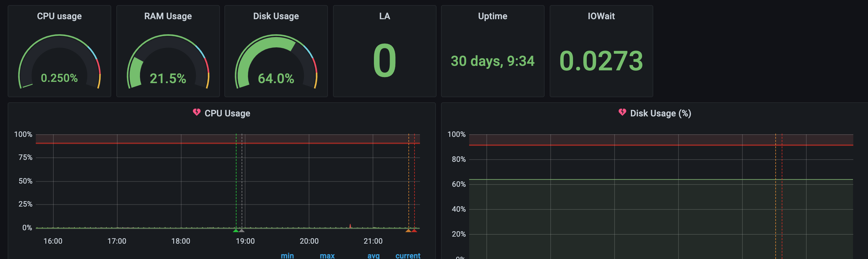Select the green annotation marker near 19:00
The width and height of the screenshot is (868, 259).
(x=236, y=230)
